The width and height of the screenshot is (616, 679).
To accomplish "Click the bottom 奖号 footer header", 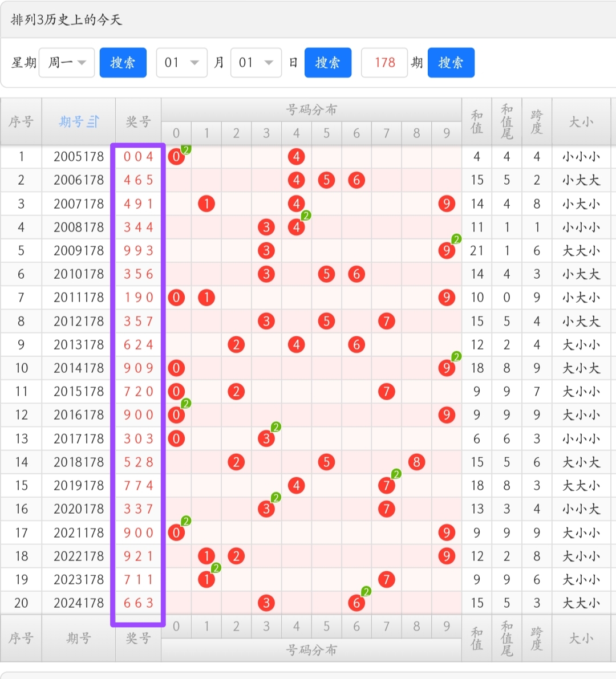I will [x=138, y=638].
